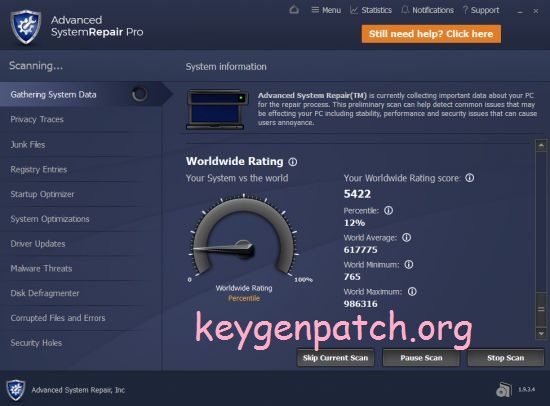The image size is (550, 406).
Task: Click the scroll down arrow of the panel
Action: [541, 333]
